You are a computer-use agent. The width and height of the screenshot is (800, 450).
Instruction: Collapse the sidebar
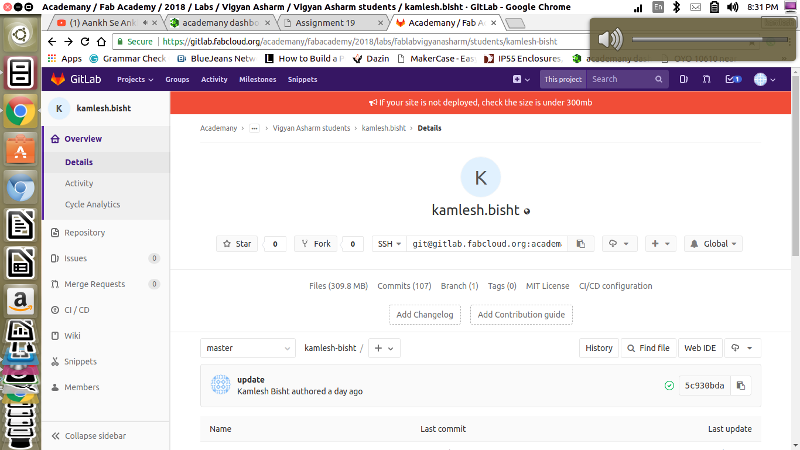click(89, 436)
